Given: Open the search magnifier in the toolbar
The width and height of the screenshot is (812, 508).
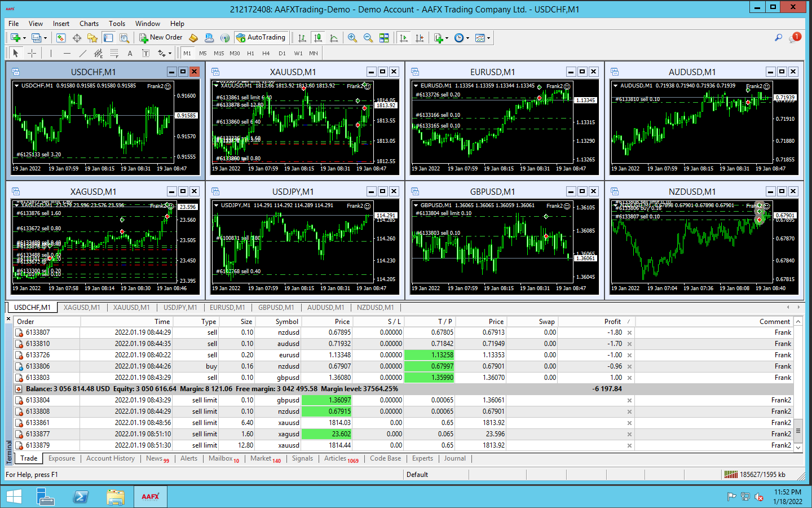Looking at the screenshot, I should click(x=779, y=38).
